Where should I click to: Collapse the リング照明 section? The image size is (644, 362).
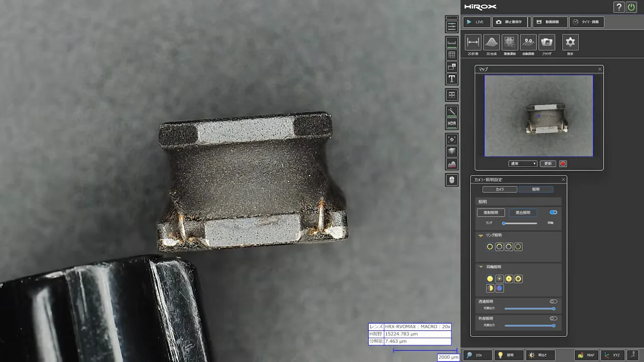[480, 235]
